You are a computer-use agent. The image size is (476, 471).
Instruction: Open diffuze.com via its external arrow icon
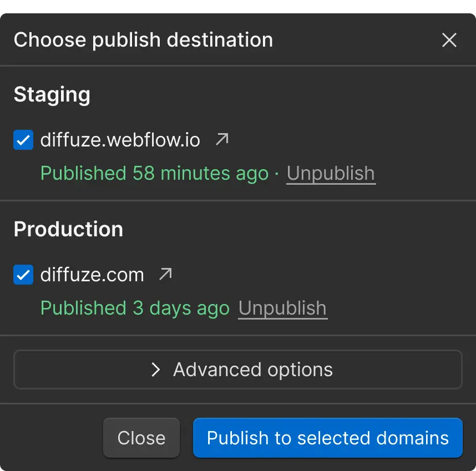tap(165, 274)
